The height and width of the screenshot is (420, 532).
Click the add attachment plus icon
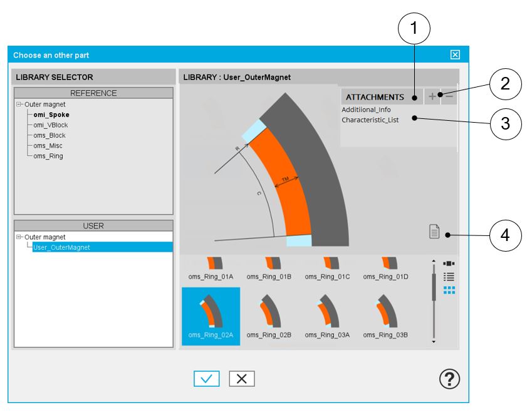(432, 97)
